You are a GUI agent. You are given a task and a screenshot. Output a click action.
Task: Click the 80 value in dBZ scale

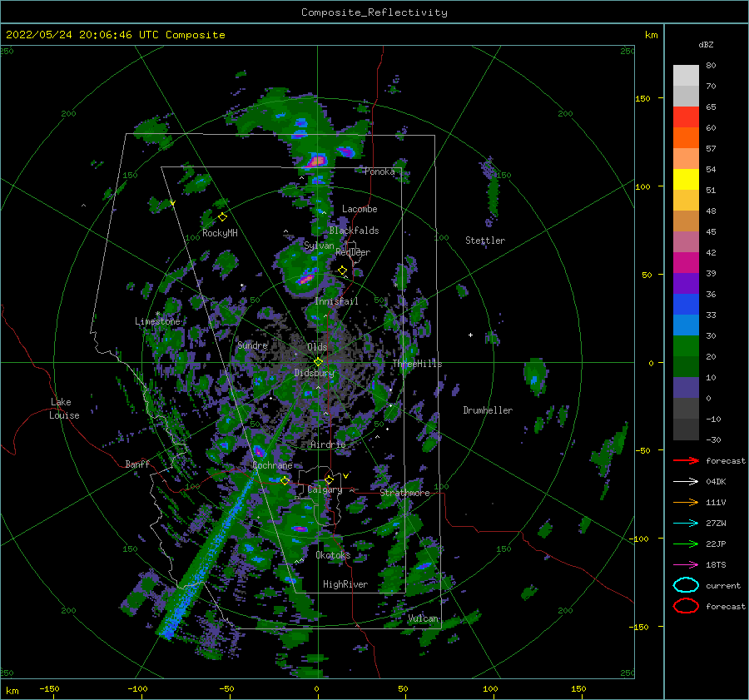coord(711,65)
